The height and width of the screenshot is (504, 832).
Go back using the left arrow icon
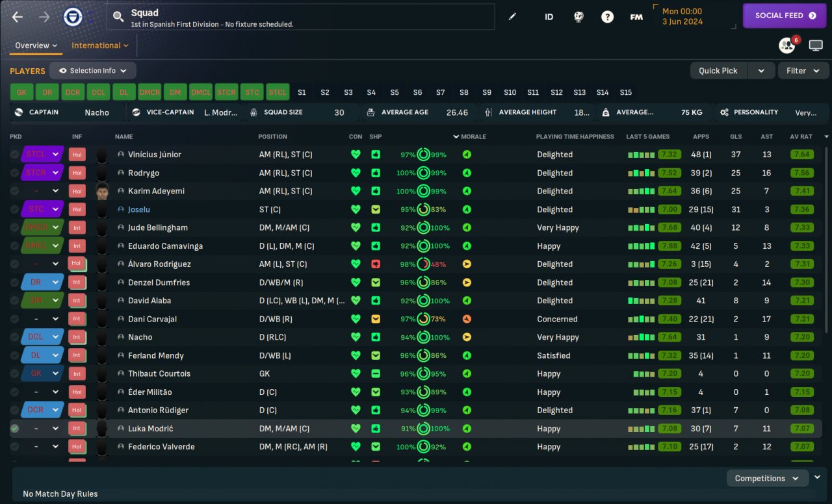click(x=18, y=17)
